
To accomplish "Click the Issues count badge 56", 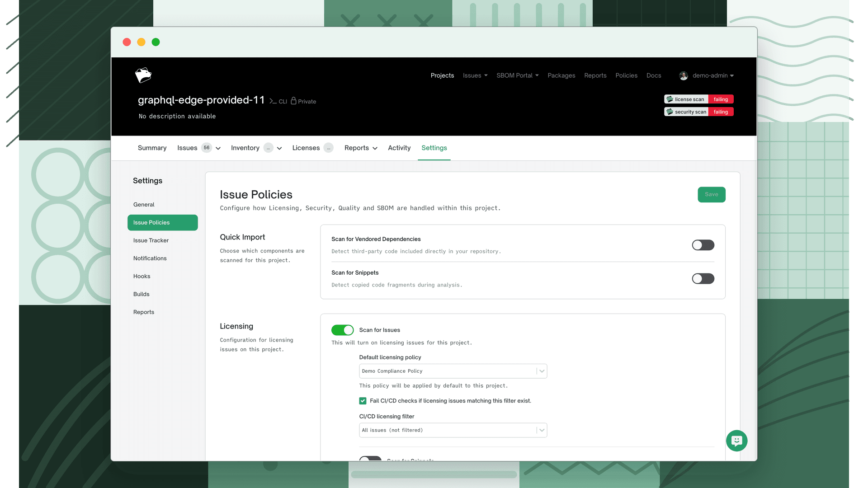I will [x=207, y=148].
